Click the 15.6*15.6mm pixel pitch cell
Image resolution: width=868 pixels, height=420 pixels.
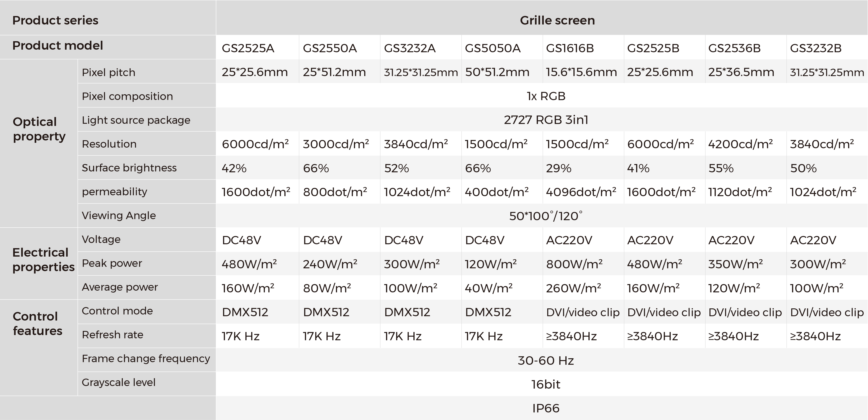(581, 72)
